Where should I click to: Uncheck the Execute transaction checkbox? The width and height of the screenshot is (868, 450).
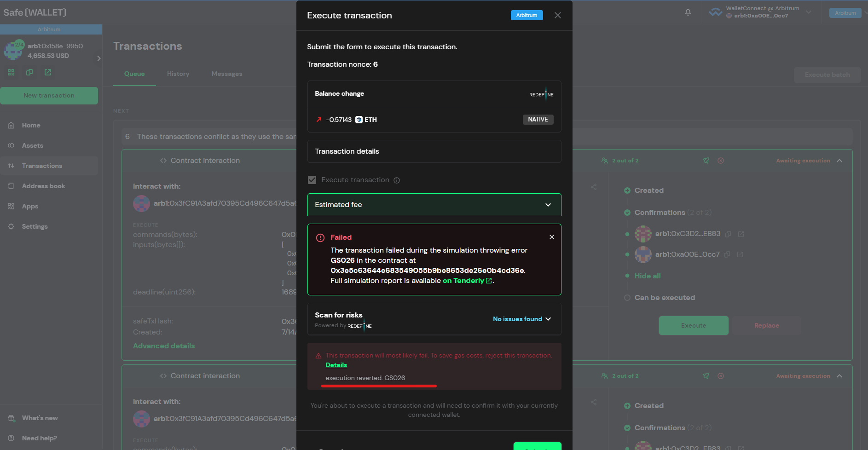pos(312,179)
